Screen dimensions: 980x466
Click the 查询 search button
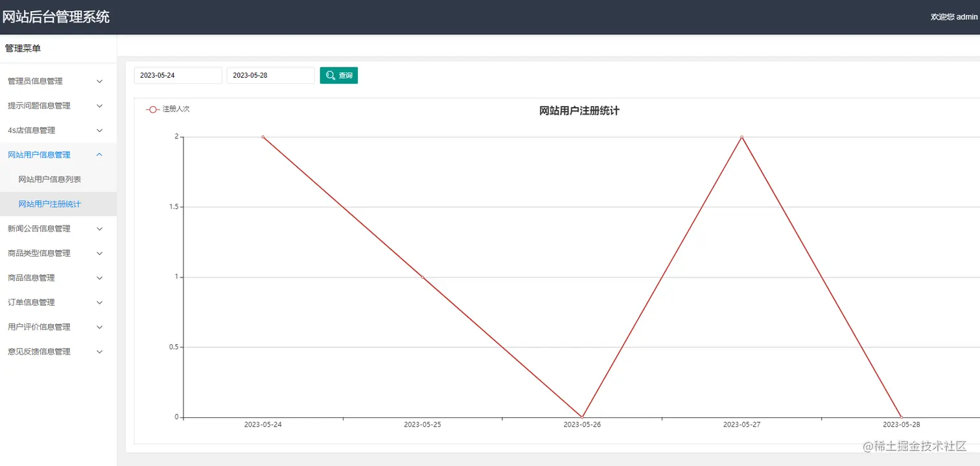tap(339, 75)
